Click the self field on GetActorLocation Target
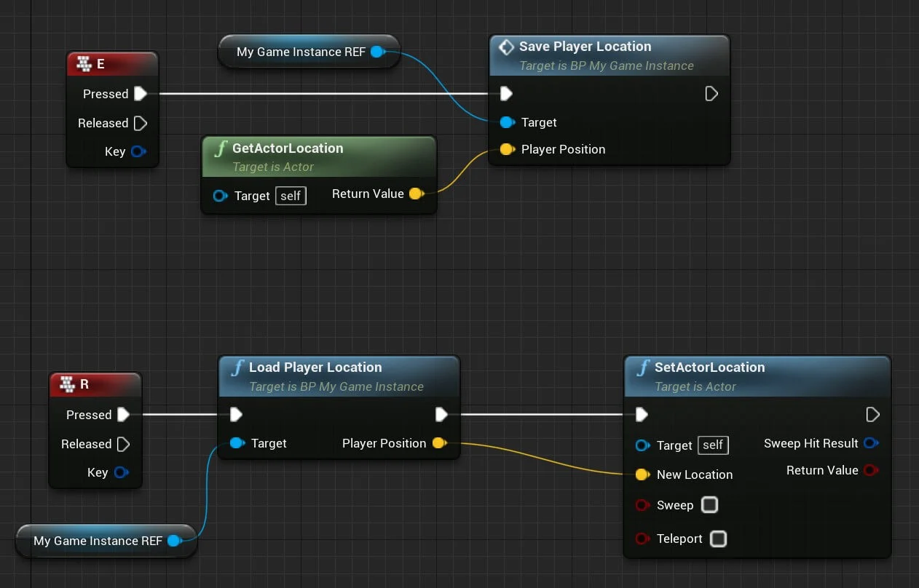 click(291, 196)
